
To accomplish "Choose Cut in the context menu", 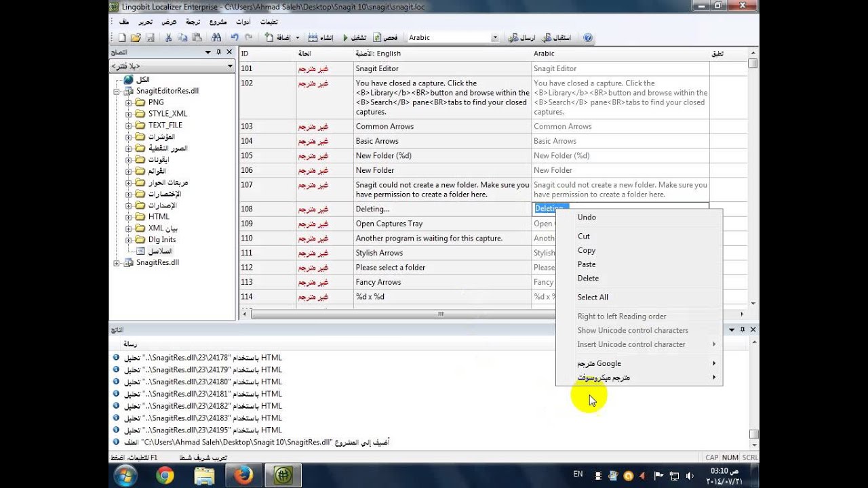I will coord(639,237).
